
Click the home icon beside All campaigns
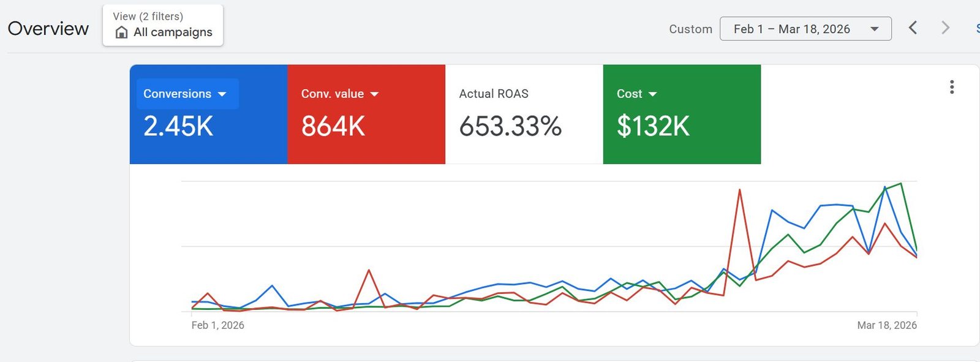pyautogui.click(x=122, y=32)
